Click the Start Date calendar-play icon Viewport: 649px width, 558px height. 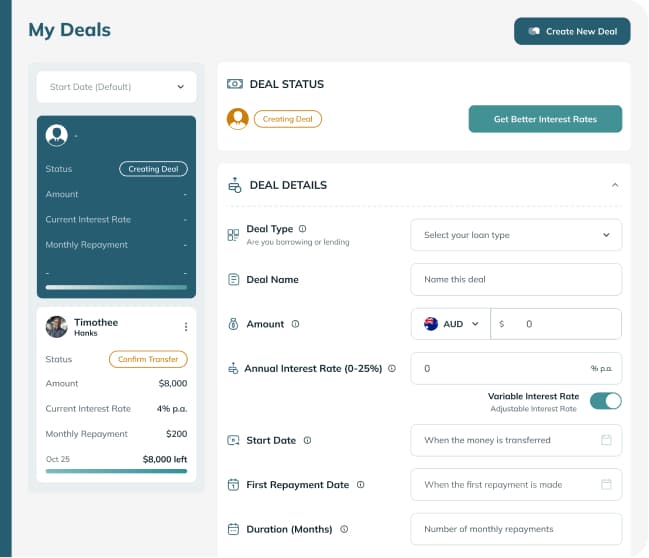233,440
